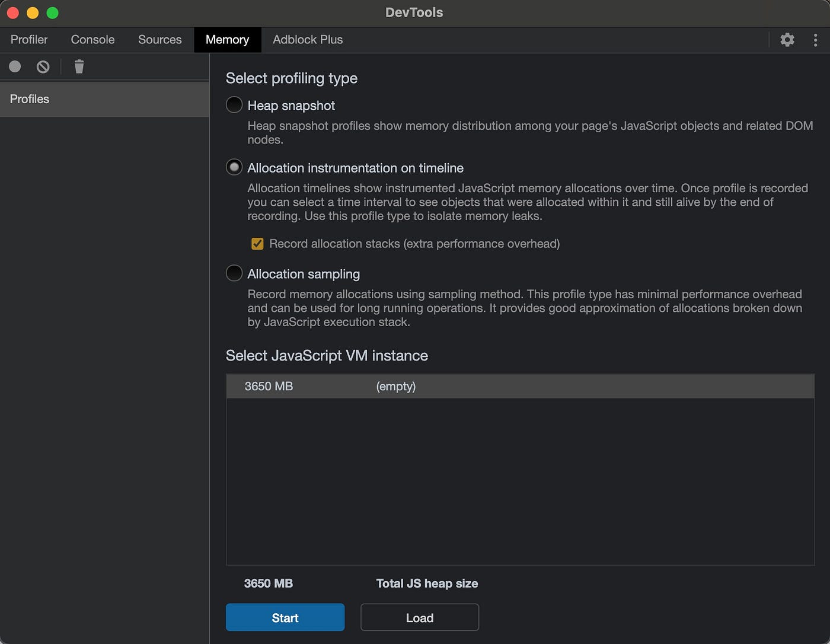Screen dimensions: 830x644
Task: Click the green macOS fullscreen button
Action: (x=53, y=12)
